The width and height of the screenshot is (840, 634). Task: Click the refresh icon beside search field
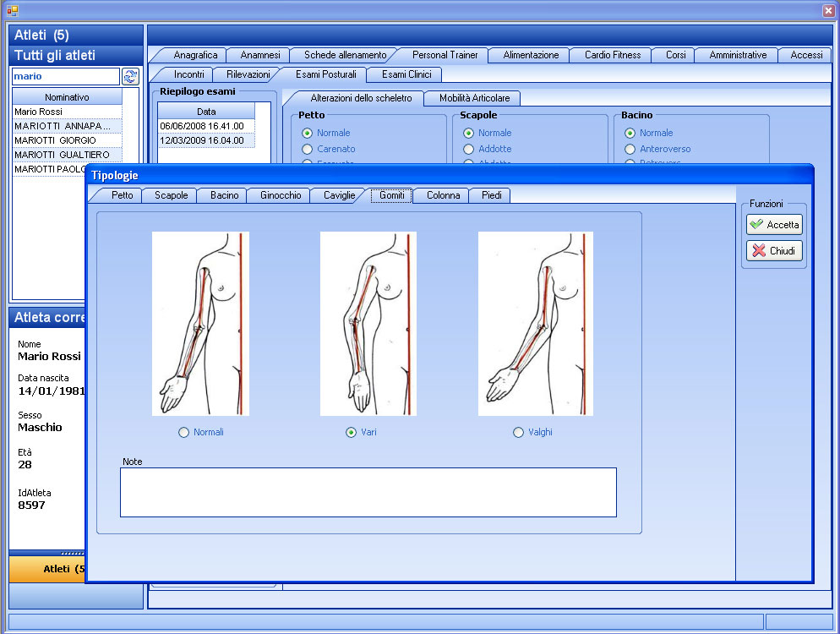[130, 76]
